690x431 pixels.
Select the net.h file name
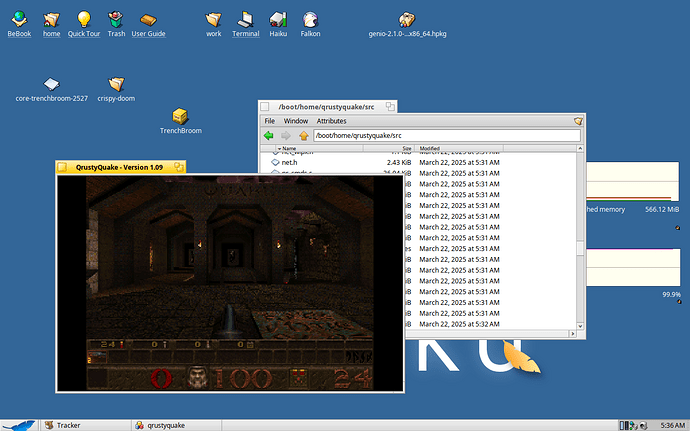point(289,162)
